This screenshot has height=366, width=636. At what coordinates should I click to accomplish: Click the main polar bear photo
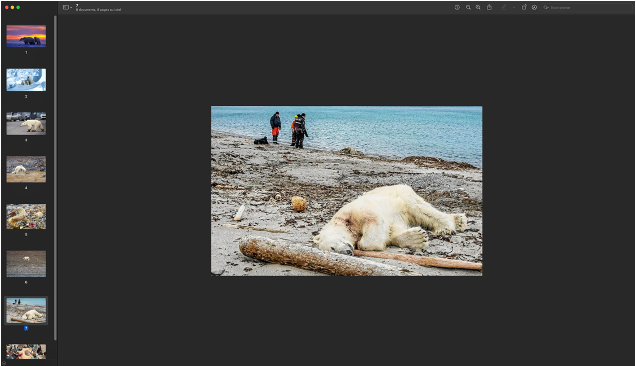[346, 191]
